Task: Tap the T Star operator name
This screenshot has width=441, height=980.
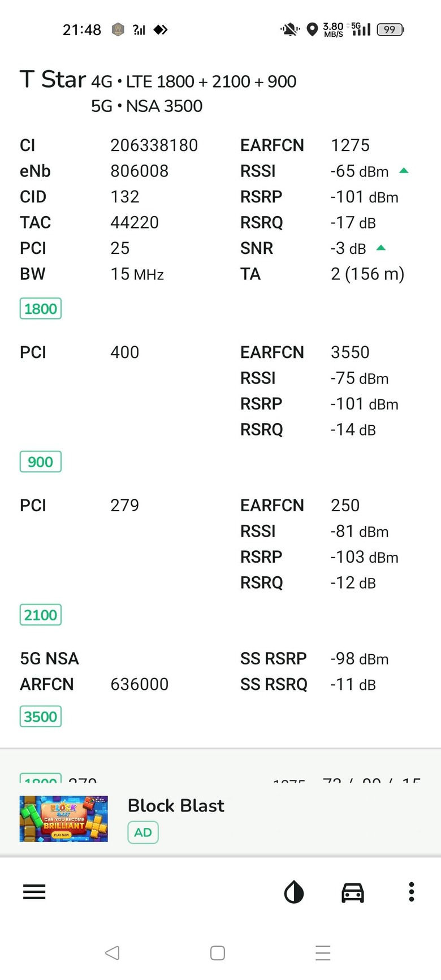Action: pyautogui.click(x=53, y=80)
